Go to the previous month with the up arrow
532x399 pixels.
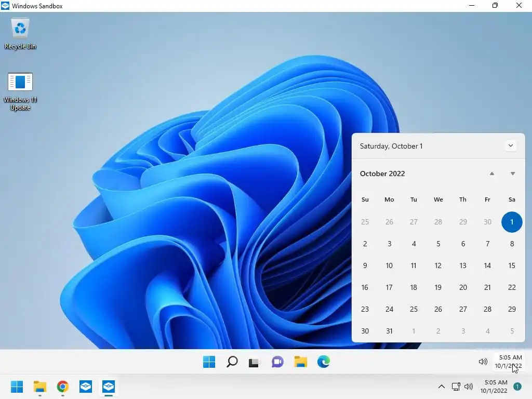pyautogui.click(x=492, y=174)
